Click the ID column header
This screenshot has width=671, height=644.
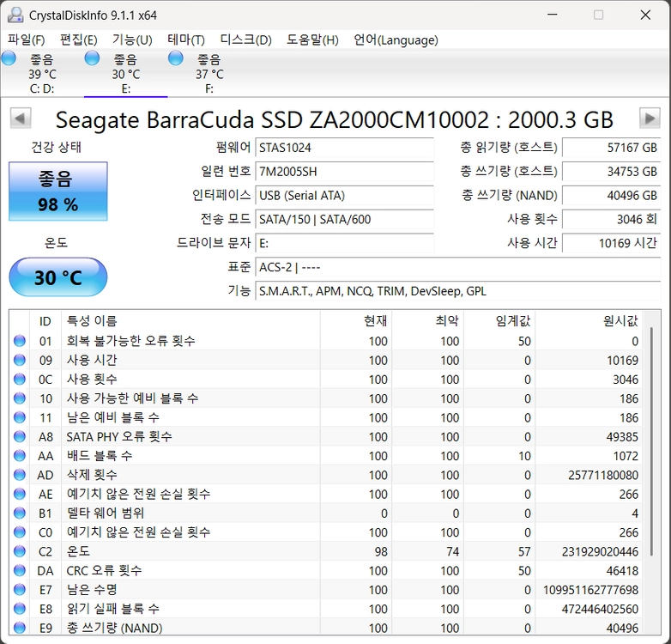45,321
